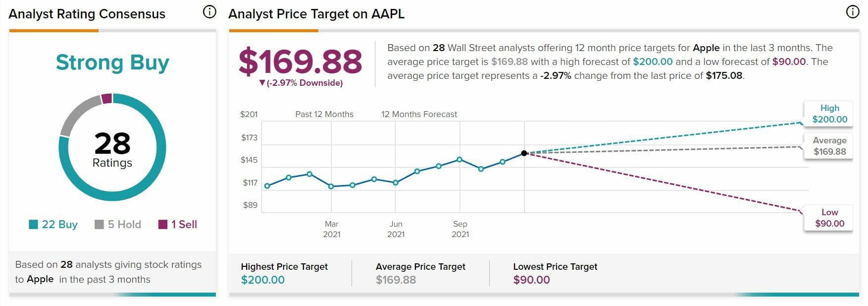Click the black current price point
This screenshot has width=868, height=306.
524,153
